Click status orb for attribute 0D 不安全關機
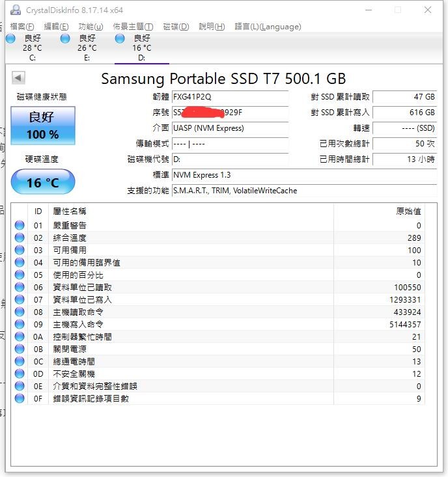This screenshot has height=477, width=448. point(20,374)
